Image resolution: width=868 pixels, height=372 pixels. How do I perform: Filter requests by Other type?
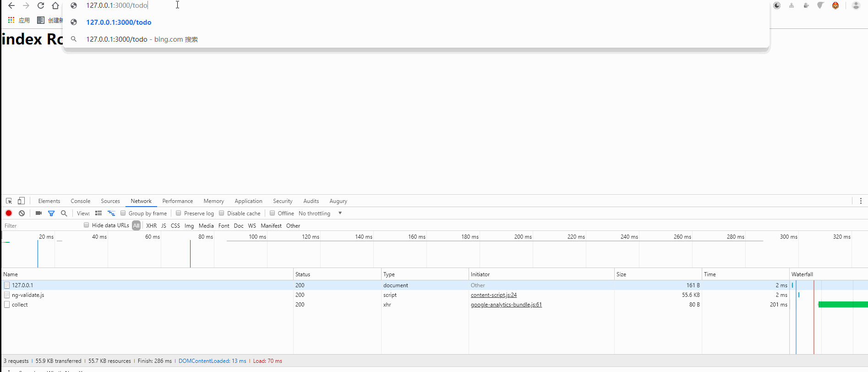click(293, 226)
